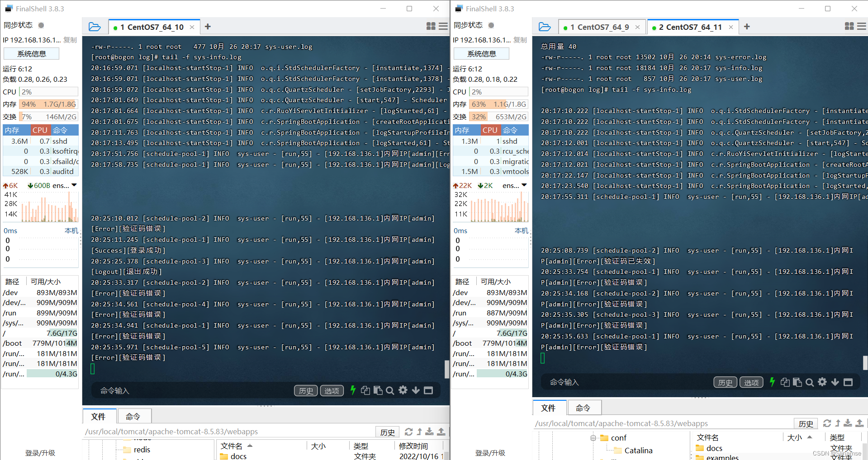Click the lightning bolt quick-command icon
868x460 pixels.
[352, 390]
